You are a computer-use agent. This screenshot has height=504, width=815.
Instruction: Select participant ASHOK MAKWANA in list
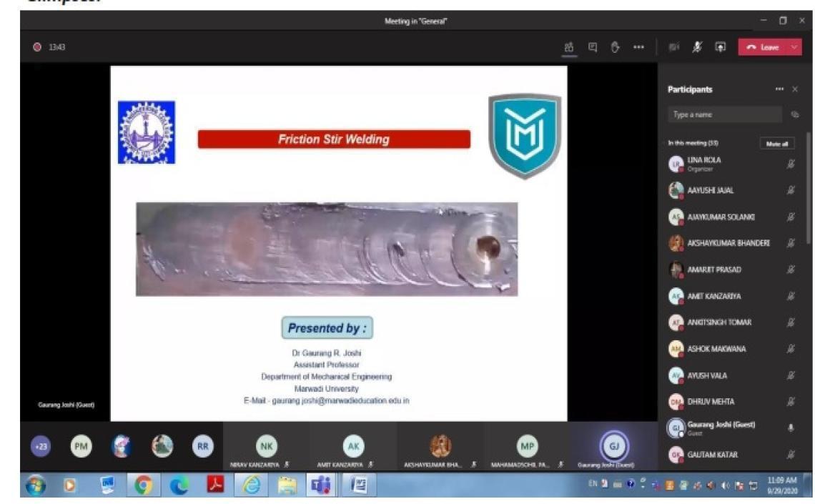[x=733, y=349]
